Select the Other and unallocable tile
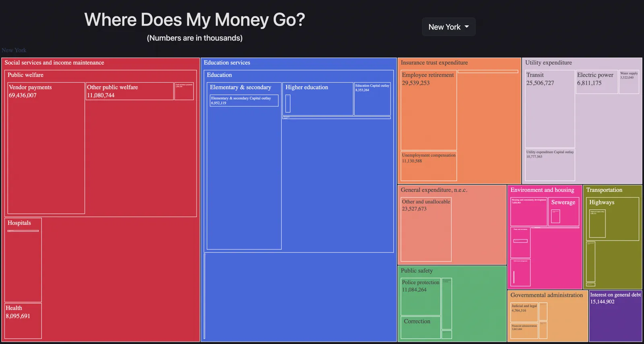The width and height of the screenshot is (644, 344). [x=426, y=229]
